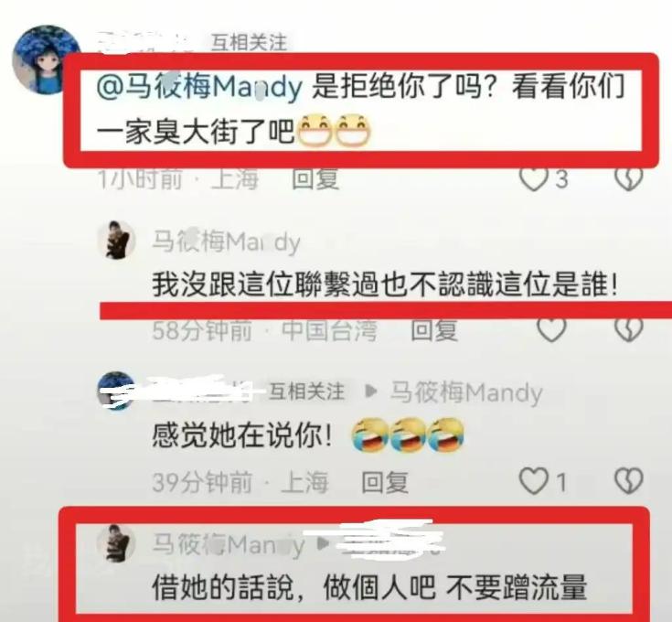Like the first comment with 3 likes

[x=534, y=178]
